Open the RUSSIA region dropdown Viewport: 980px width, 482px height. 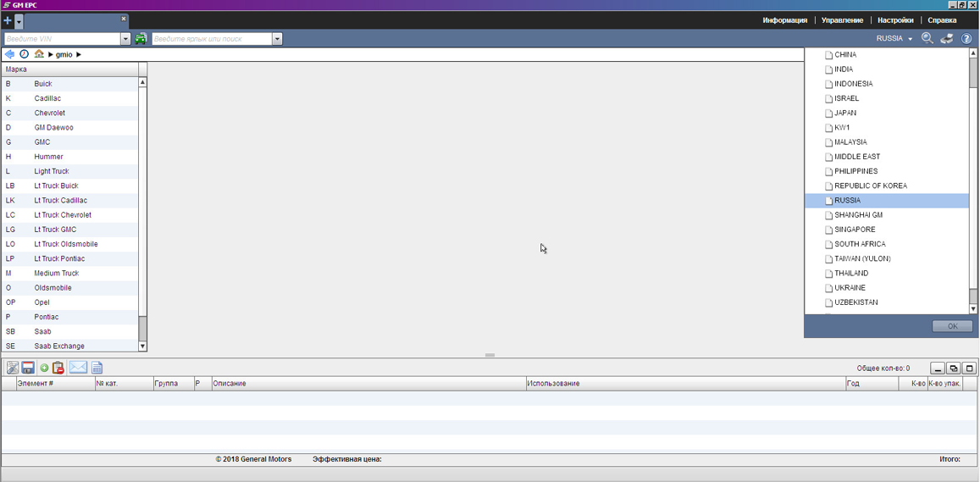tap(894, 39)
